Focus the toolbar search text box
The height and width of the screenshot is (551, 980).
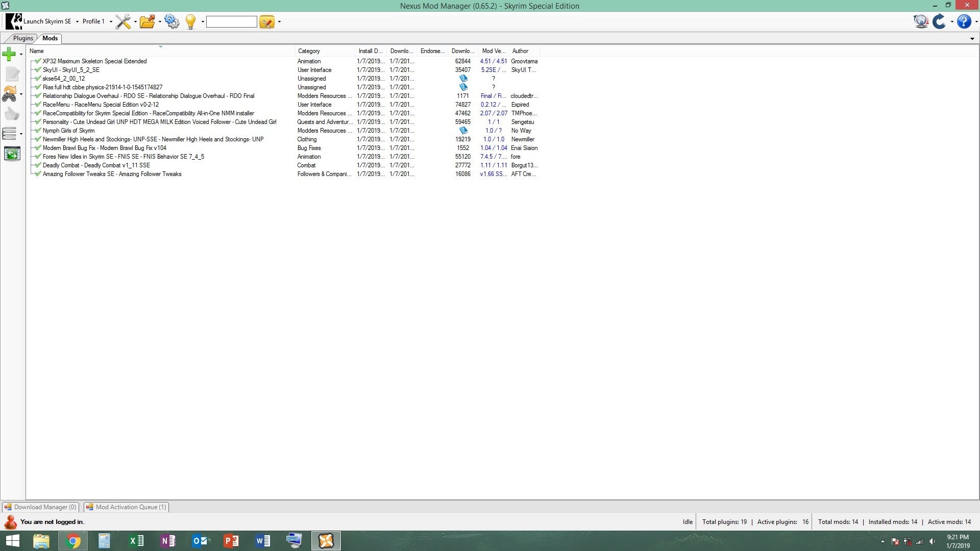[x=231, y=21]
